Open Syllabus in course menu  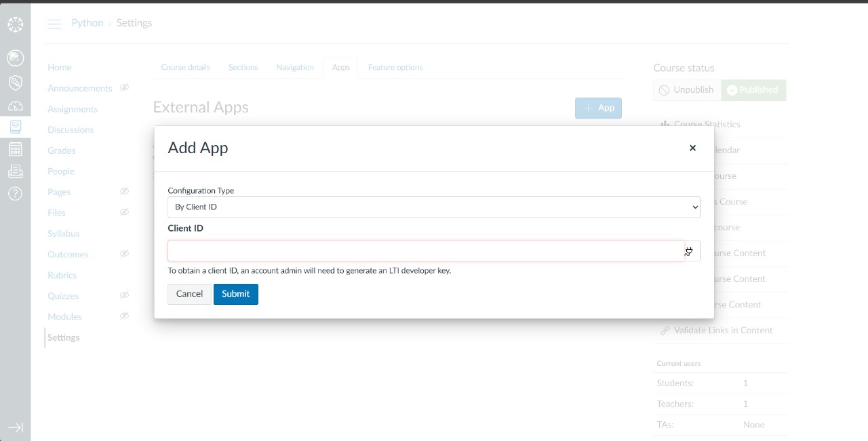click(x=64, y=234)
